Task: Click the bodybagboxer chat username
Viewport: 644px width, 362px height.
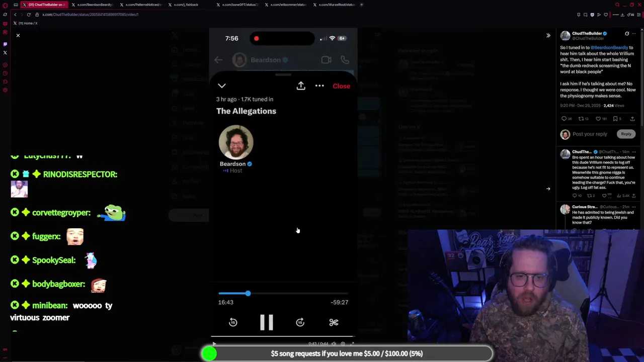Action: click(x=58, y=284)
